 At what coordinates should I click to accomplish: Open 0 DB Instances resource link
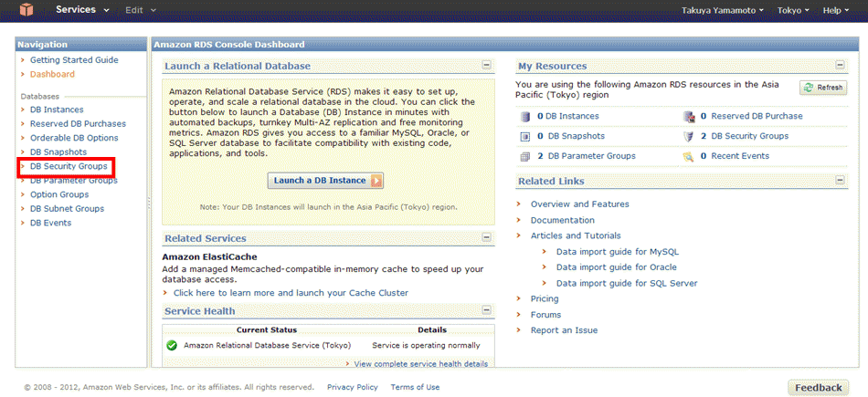[x=568, y=116]
